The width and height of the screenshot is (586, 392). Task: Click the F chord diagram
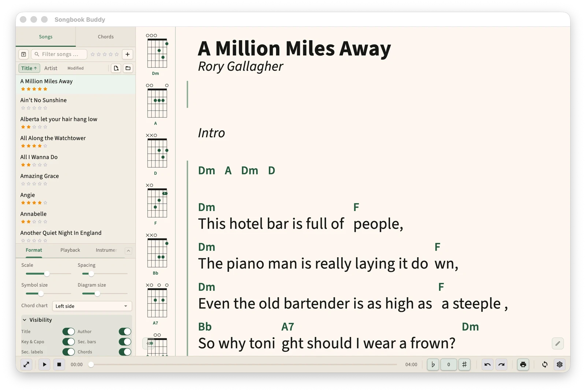(157, 204)
